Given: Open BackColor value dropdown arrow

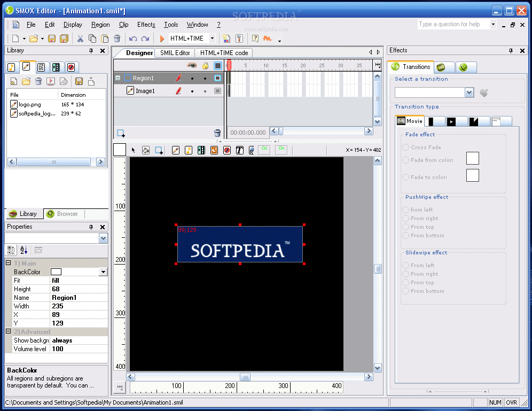Looking at the screenshot, I should 103,272.
